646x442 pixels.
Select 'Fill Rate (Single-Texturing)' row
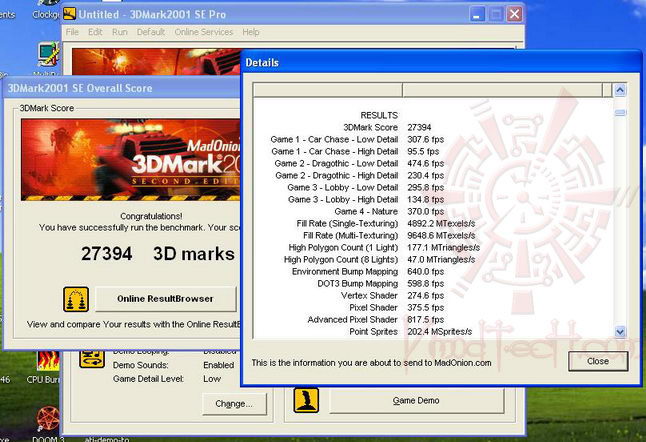(433, 223)
